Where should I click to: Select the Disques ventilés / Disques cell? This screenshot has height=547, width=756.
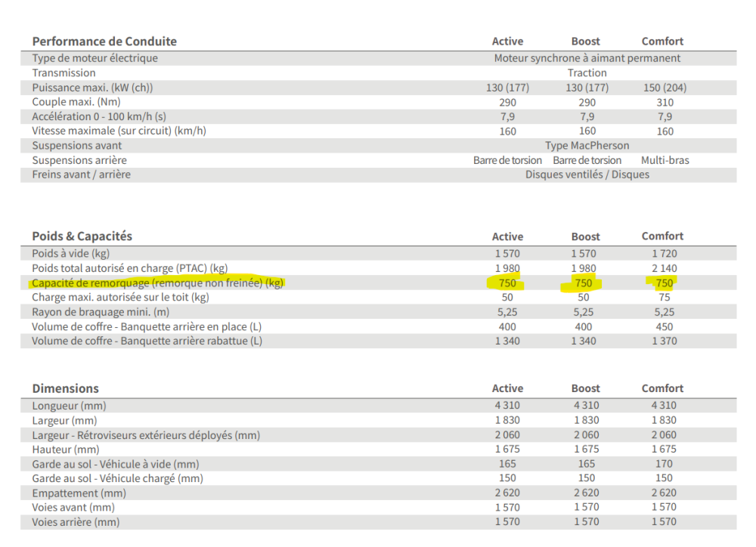pos(587,175)
